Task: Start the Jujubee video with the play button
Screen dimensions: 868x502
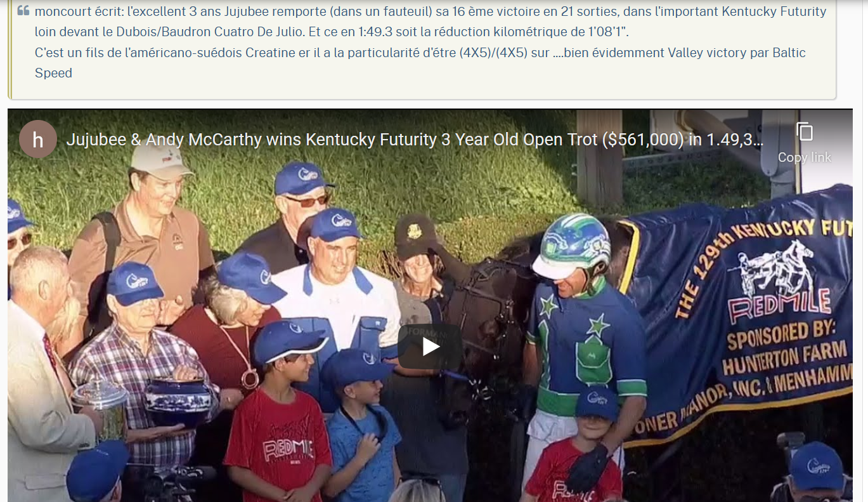Action: pyautogui.click(x=431, y=347)
